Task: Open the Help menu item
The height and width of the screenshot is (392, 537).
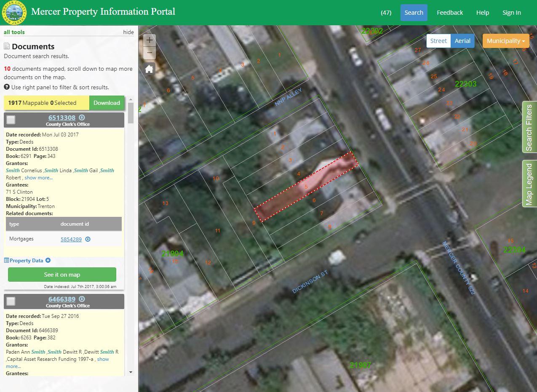Action: [x=483, y=13]
